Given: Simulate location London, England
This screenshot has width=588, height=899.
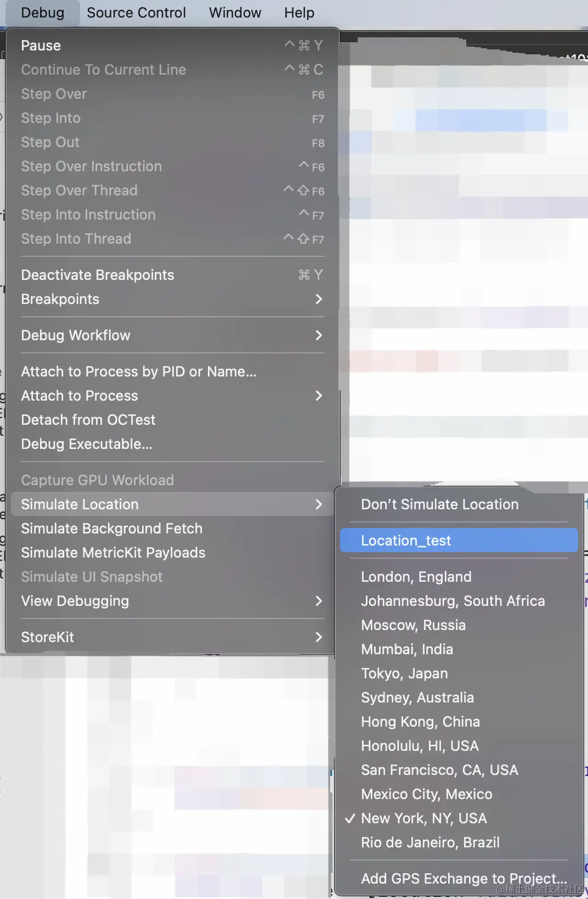Looking at the screenshot, I should [x=459, y=577].
